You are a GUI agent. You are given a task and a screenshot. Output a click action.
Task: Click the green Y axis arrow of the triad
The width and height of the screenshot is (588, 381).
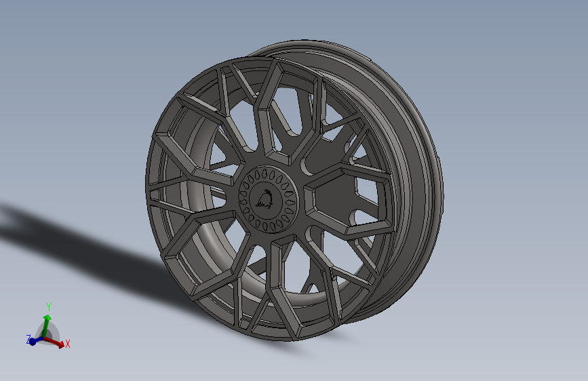point(46,325)
